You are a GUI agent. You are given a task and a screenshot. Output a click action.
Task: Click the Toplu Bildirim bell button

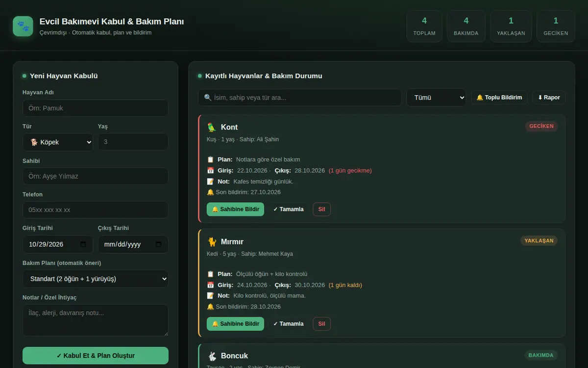499,98
